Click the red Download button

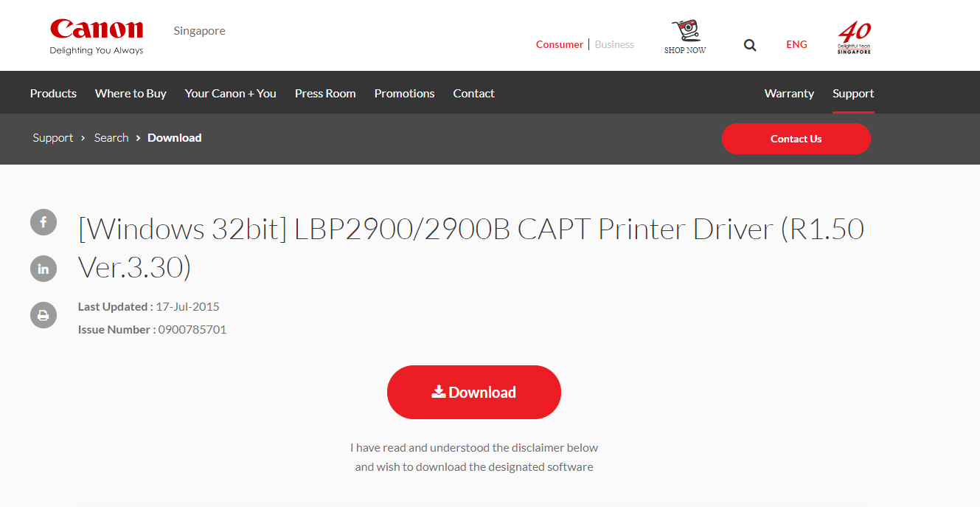point(474,392)
